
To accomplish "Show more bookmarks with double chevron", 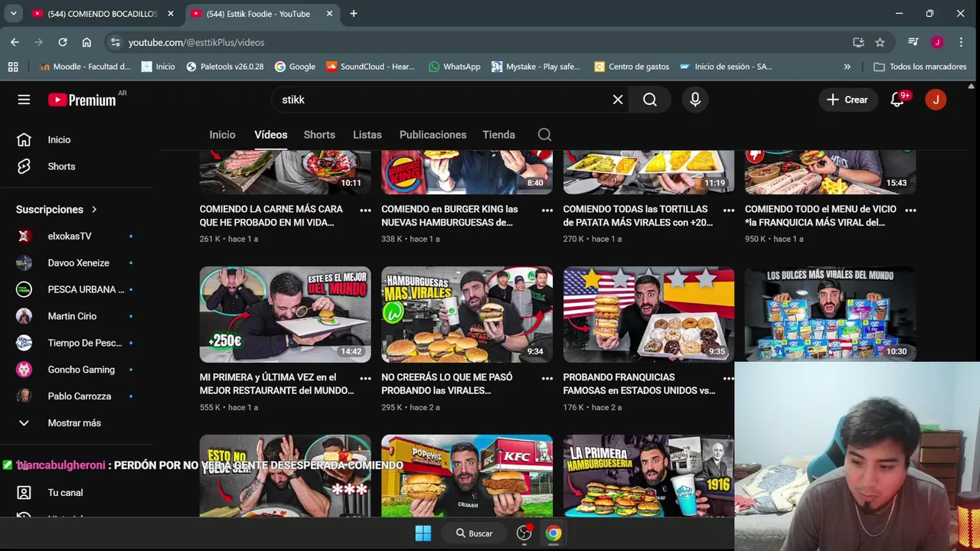I will coord(847,67).
